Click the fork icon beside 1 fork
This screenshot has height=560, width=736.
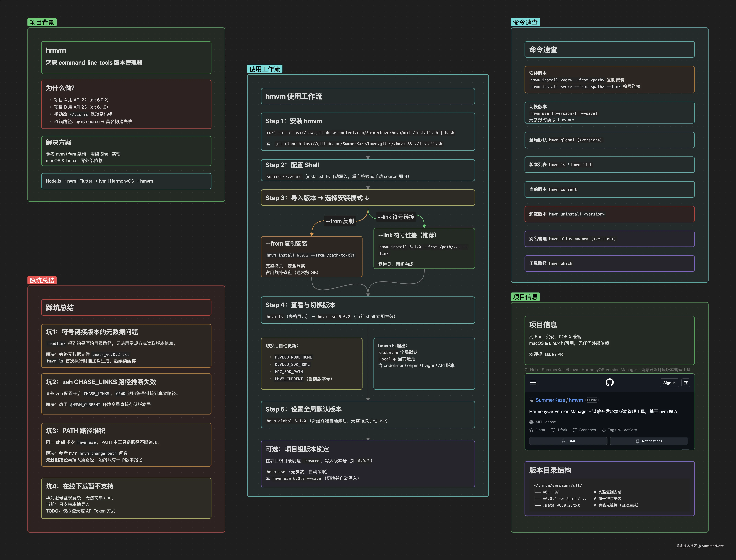point(553,430)
